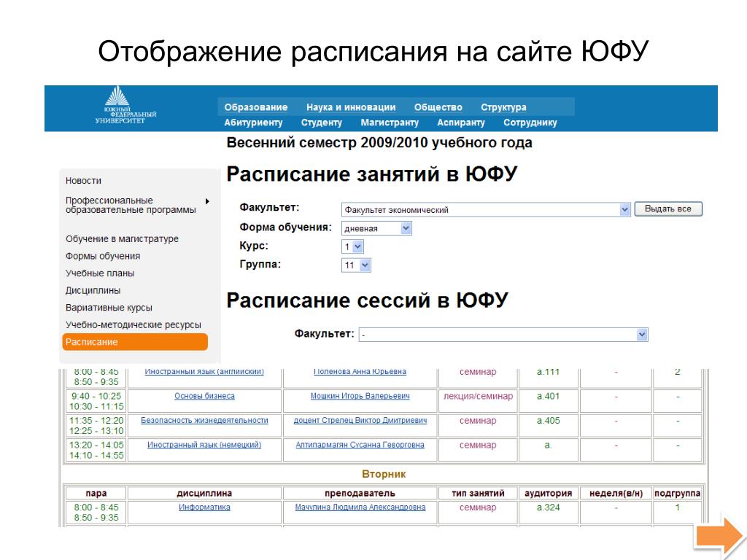Open Обучение в магистратуре sidebar link
Image resolution: width=747 pixels, height=560 pixels.
[122, 239]
